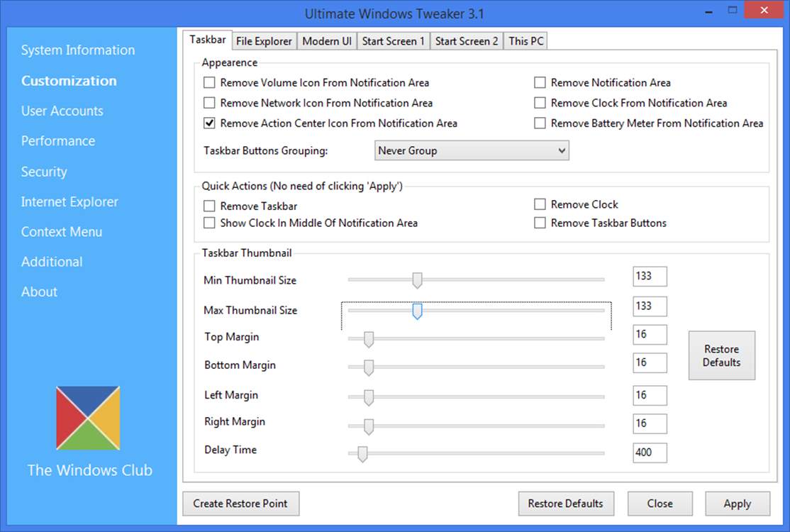Screen dimensions: 790x532
Task: Click the Top Margin slider handle
Action: [369, 339]
